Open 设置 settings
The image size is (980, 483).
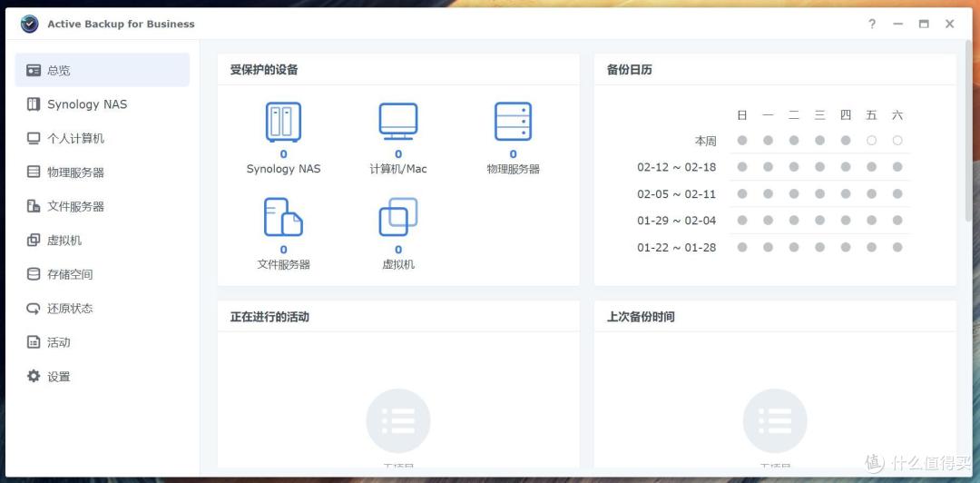tap(102, 377)
